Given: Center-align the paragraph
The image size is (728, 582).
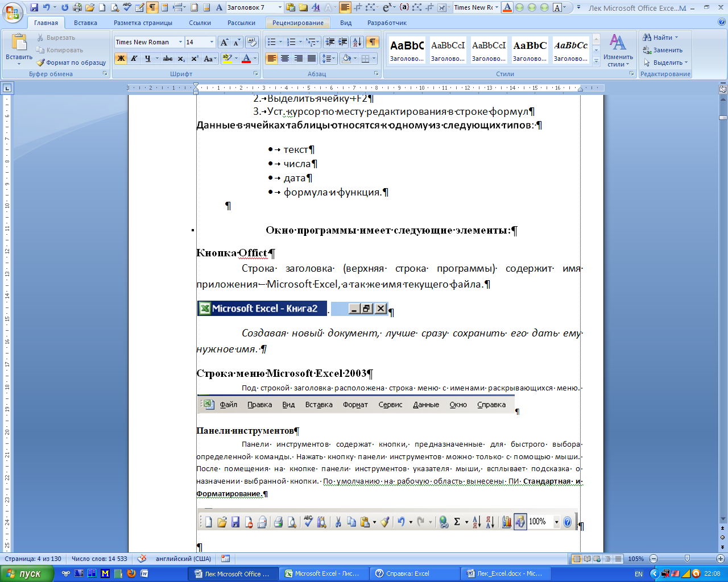Looking at the screenshot, I should (285, 59).
